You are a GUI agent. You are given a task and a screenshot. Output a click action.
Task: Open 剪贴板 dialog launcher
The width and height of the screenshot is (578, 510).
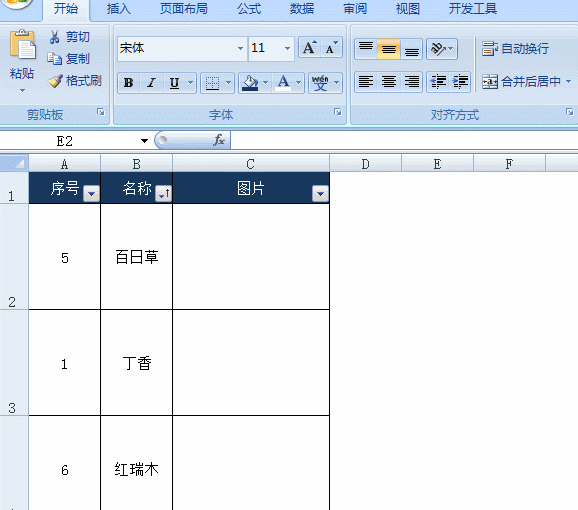click(101, 112)
